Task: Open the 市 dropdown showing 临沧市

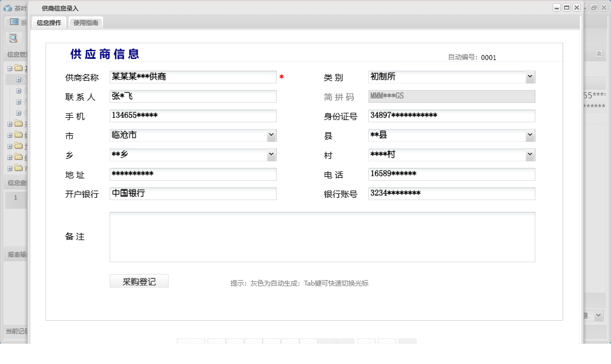Action: pyautogui.click(x=272, y=135)
